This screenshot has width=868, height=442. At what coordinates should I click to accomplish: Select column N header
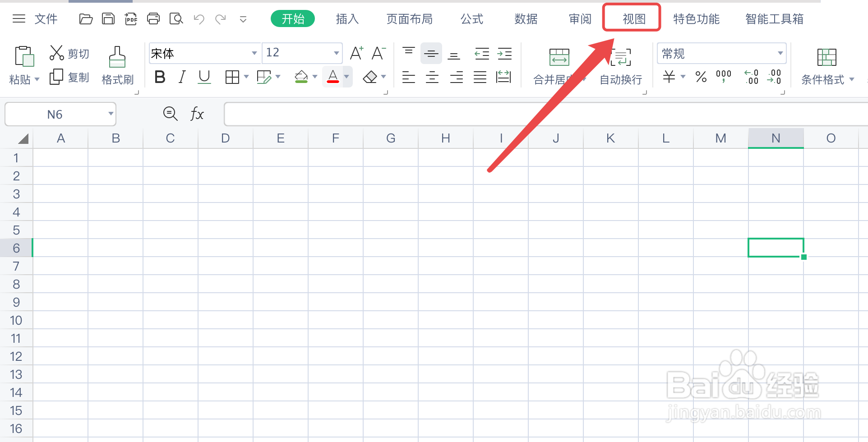point(776,138)
